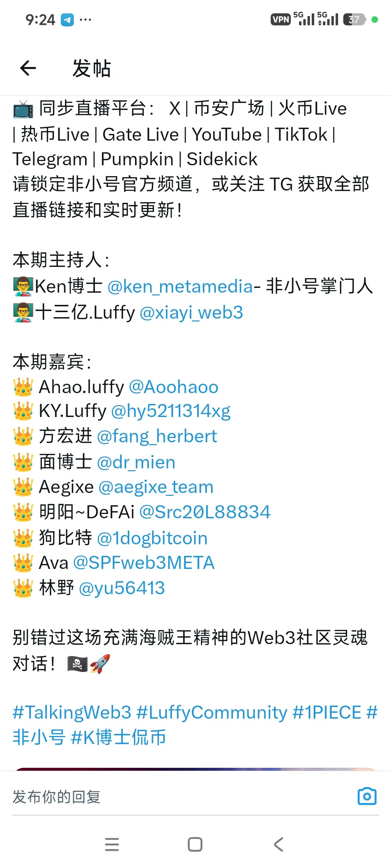
Task: Tap Telegram notification icon in status bar
Action: pyautogui.click(x=67, y=20)
